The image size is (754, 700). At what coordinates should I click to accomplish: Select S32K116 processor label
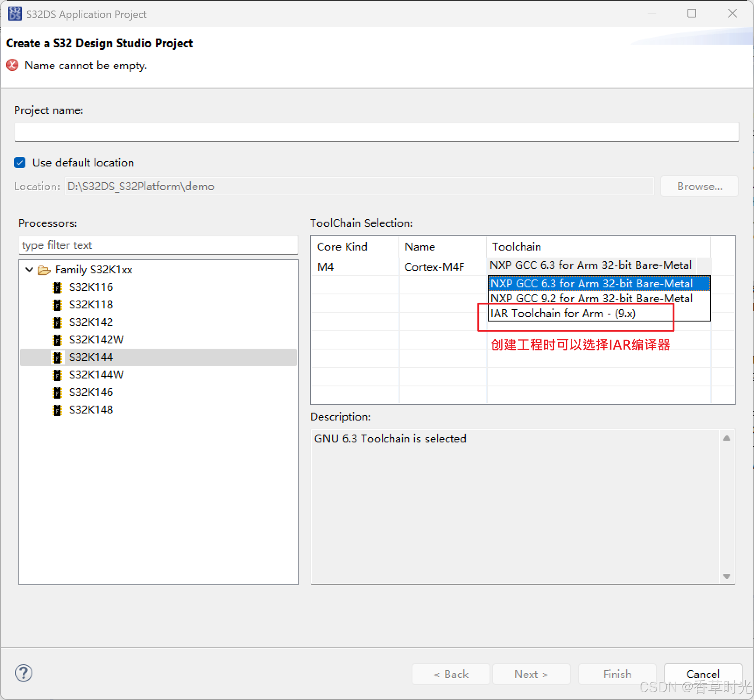pyautogui.click(x=91, y=287)
